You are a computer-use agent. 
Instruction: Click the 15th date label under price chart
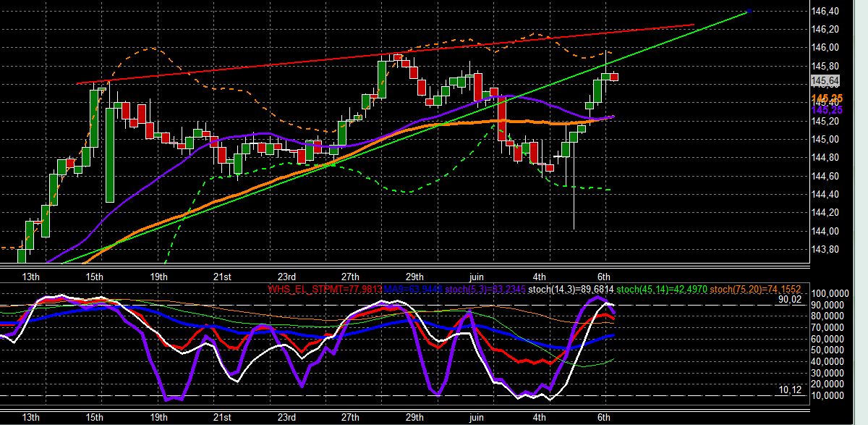95,277
